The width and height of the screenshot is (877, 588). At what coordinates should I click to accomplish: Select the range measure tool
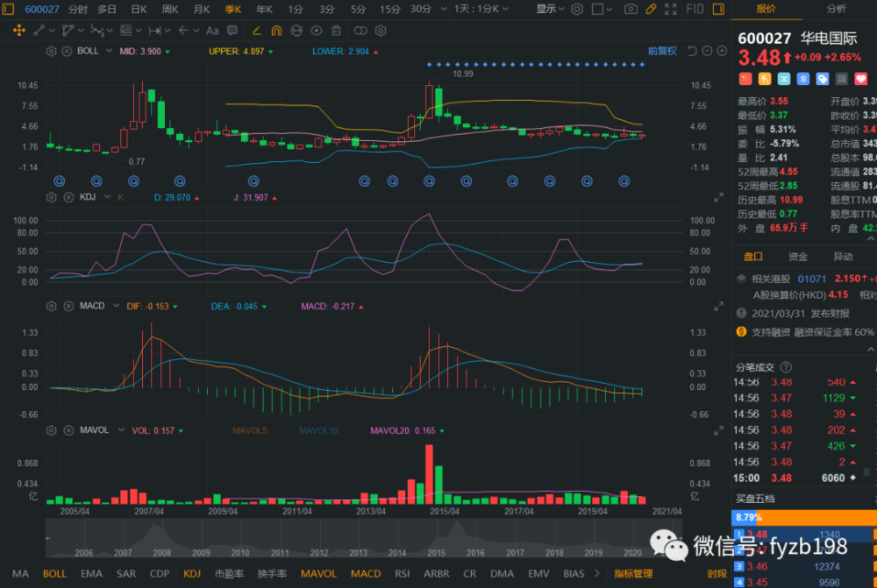[x=155, y=31]
